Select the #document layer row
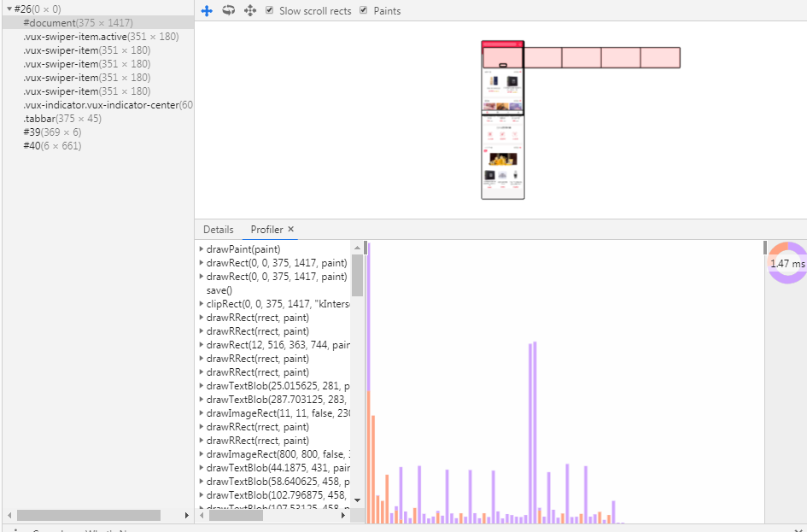 98,23
